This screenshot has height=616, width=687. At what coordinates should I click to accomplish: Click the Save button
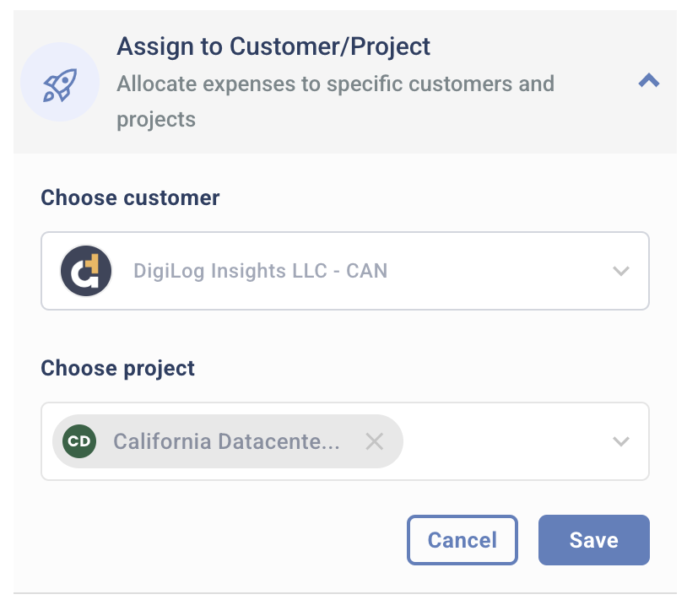(x=593, y=539)
